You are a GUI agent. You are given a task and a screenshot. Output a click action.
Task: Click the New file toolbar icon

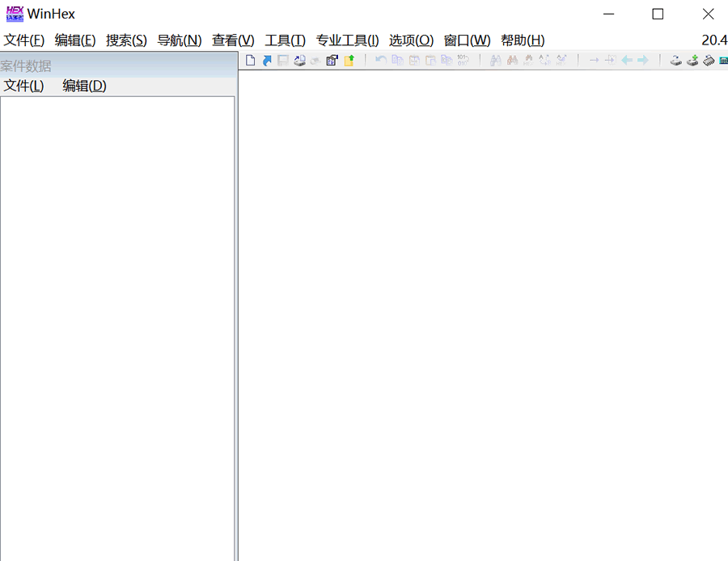click(x=251, y=61)
